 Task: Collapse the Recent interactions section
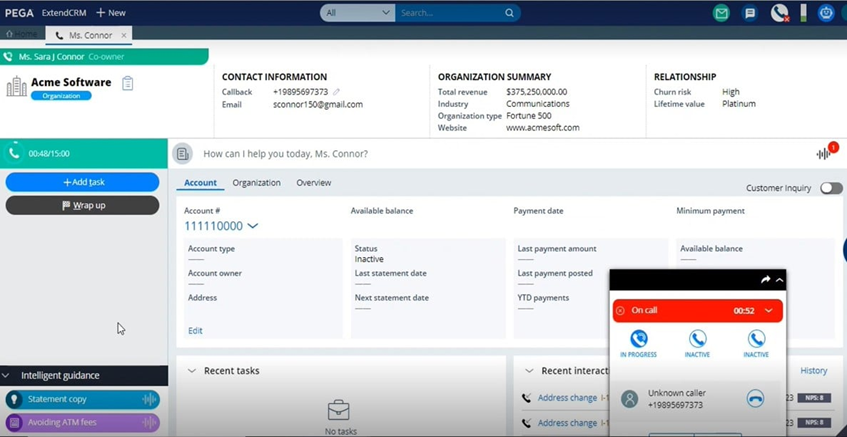pos(529,371)
